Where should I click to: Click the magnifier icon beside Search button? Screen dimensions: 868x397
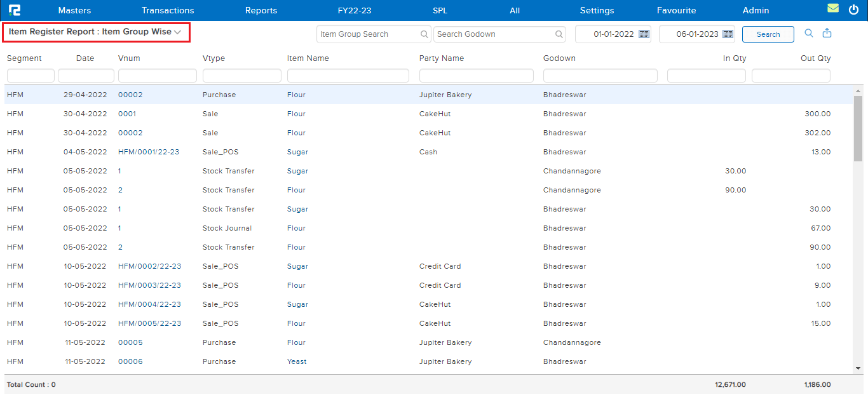[x=809, y=34]
